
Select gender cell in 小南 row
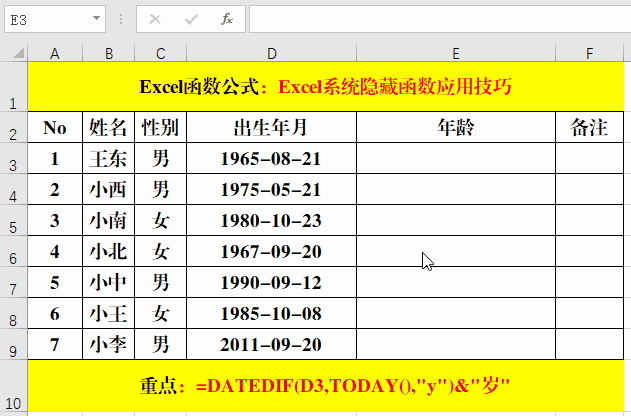[161, 220]
